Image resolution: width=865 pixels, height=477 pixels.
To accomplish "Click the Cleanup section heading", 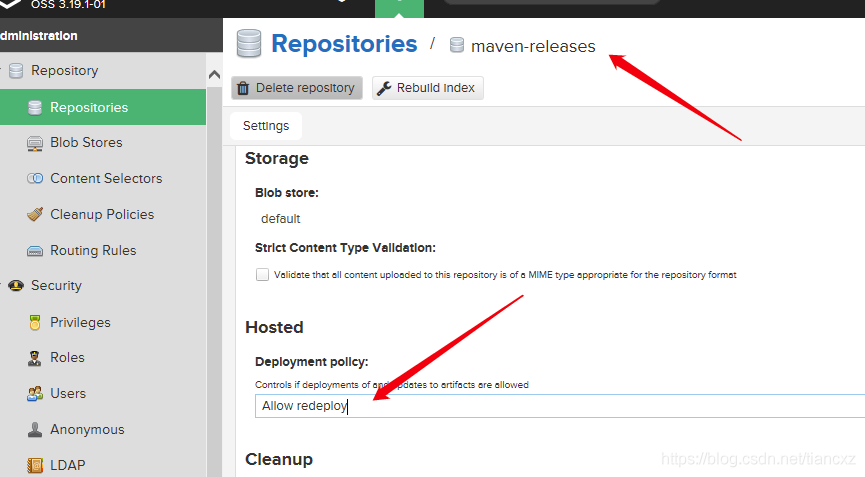I will (x=279, y=459).
